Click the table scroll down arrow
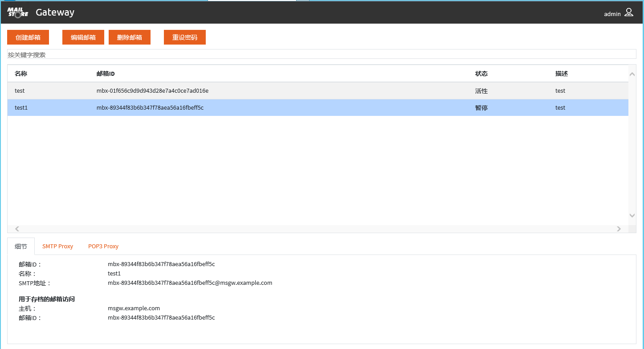The height and width of the screenshot is (349, 644). coord(632,215)
